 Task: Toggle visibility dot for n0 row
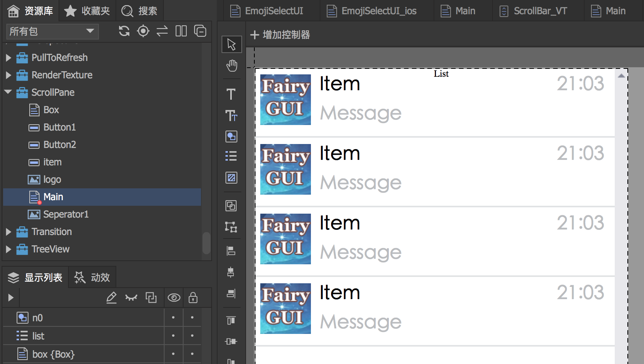(x=173, y=317)
